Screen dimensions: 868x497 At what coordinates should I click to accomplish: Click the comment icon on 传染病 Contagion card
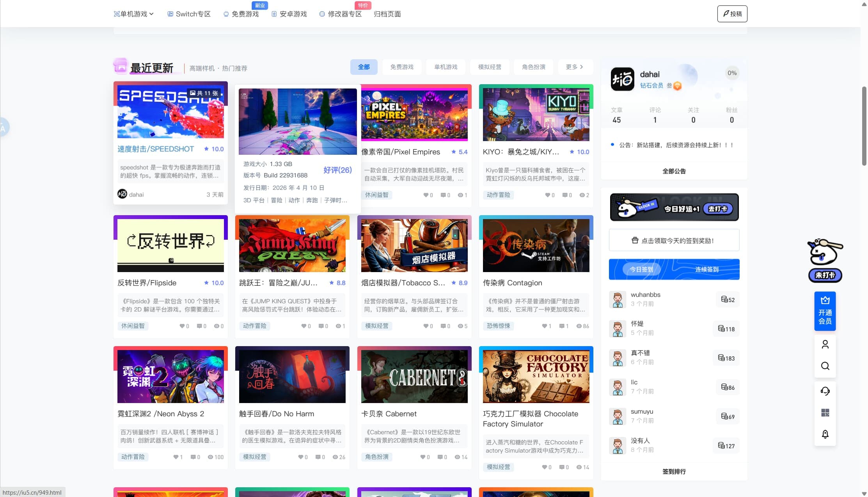[x=562, y=326]
